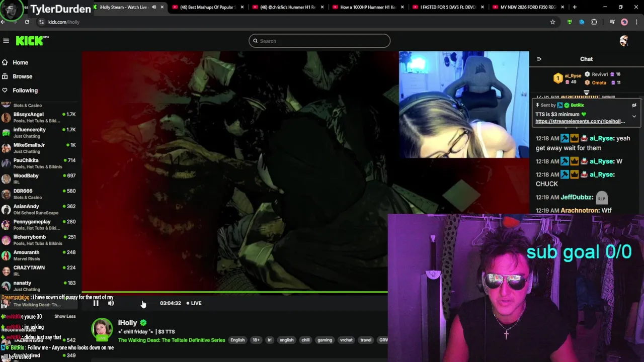Open AsianAndy's channel in sidebar

[x=39, y=209]
